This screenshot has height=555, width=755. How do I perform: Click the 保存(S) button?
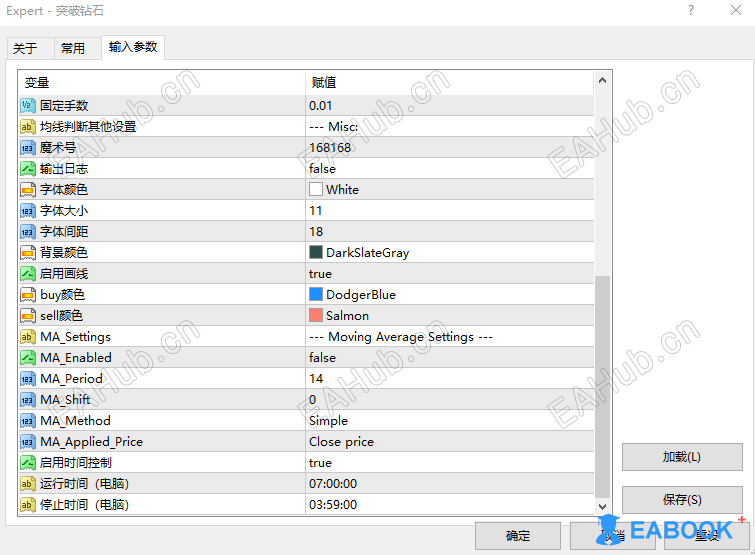click(x=682, y=500)
